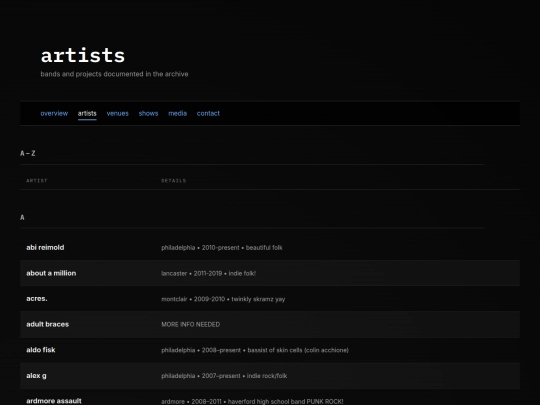
Task: Open the ardmore assault artist entry
Action: (x=54, y=401)
